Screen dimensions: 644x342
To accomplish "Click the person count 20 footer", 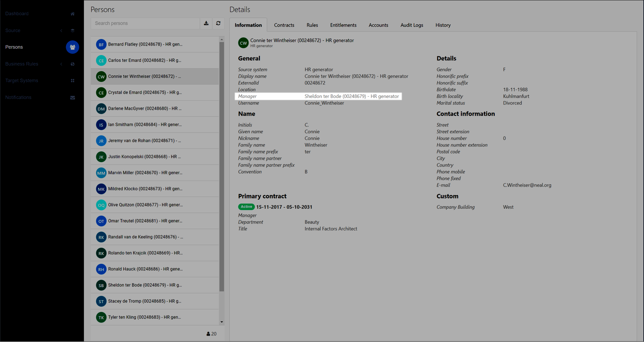I will (211, 334).
